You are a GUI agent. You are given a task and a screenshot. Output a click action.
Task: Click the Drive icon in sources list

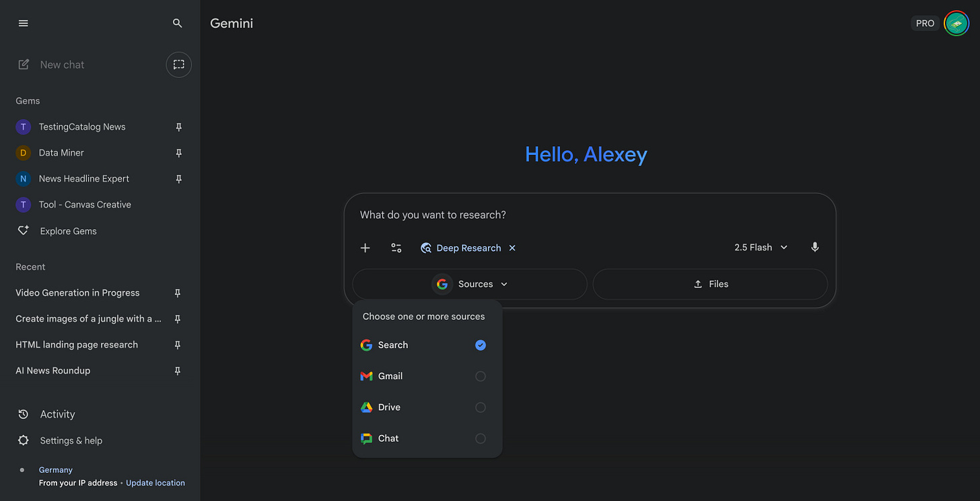(x=367, y=407)
